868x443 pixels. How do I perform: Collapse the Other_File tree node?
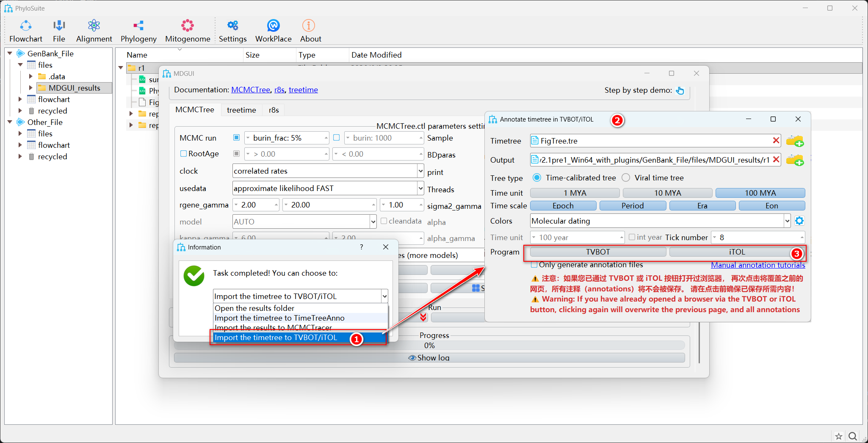coord(10,122)
